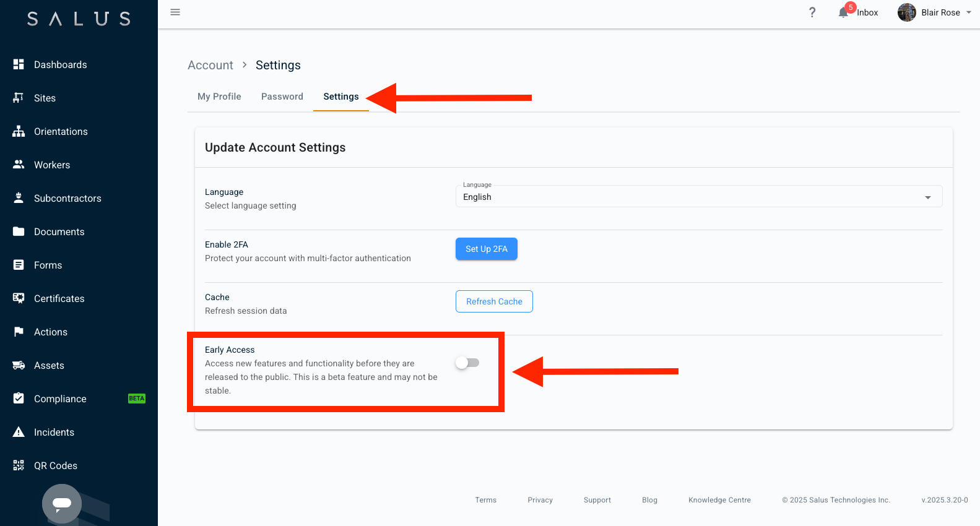The width and height of the screenshot is (980, 526).
Task: Click the Incidents warning triangle icon
Action: click(19, 432)
